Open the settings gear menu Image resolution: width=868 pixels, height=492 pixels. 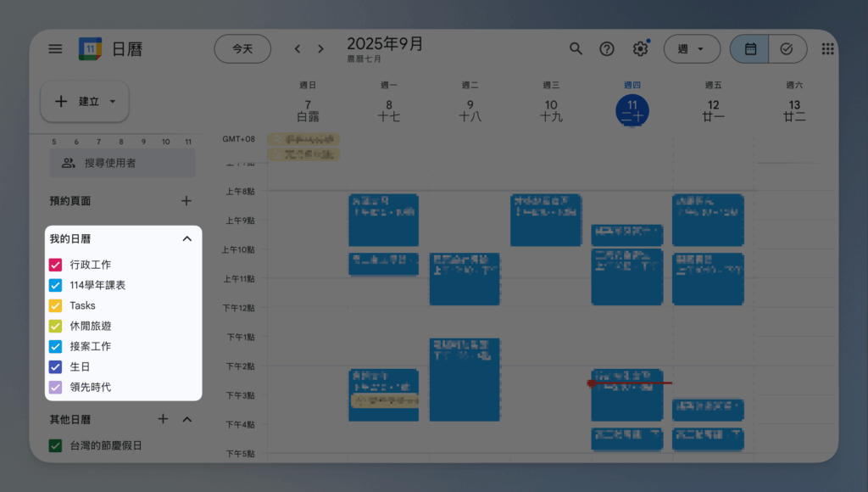[640, 49]
